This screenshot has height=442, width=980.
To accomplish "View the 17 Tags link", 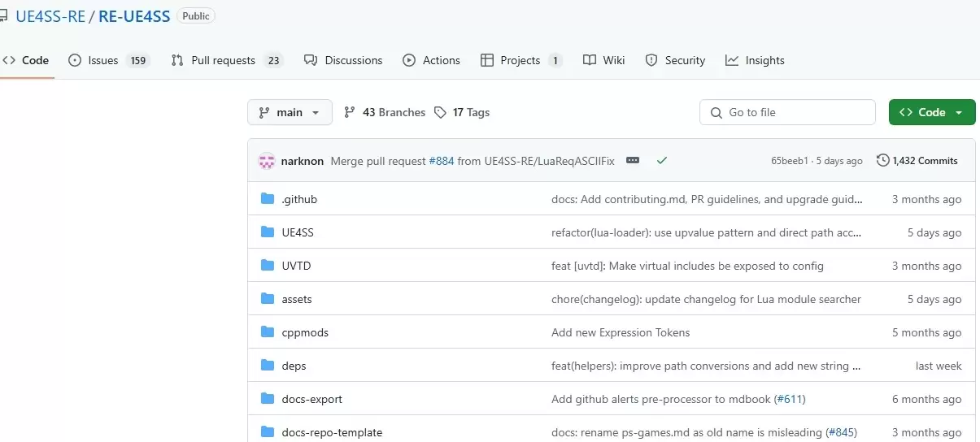I will [462, 113].
